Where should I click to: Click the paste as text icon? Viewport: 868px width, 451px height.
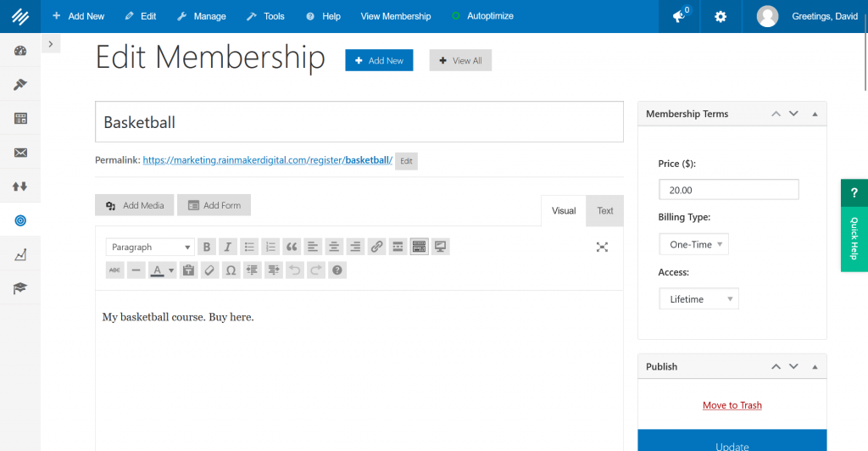click(189, 270)
